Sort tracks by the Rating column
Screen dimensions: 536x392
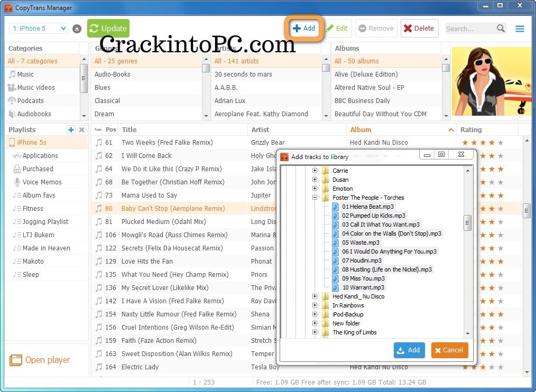click(x=487, y=129)
